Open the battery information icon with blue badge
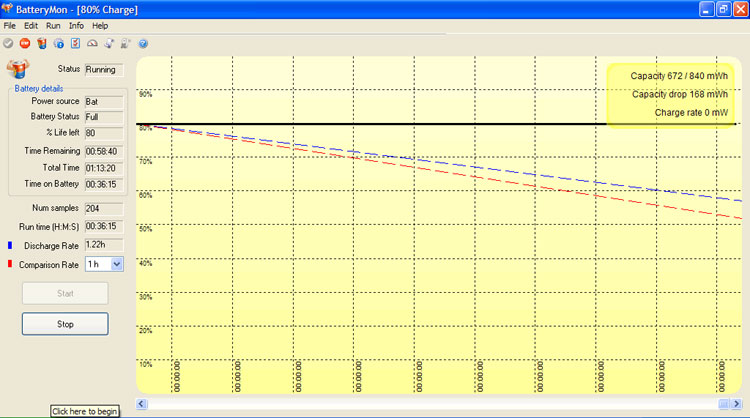Viewport: 750px width, 418px height. [x=59, y=44]
